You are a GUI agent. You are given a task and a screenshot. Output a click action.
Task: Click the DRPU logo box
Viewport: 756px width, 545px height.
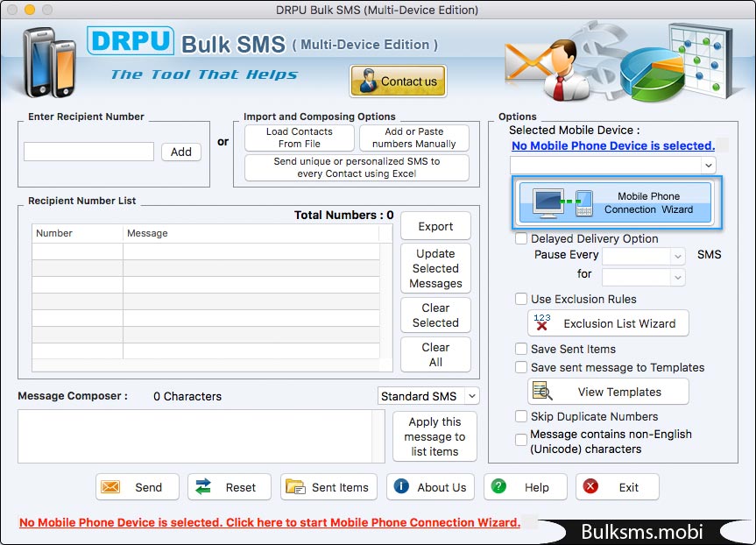131,40
